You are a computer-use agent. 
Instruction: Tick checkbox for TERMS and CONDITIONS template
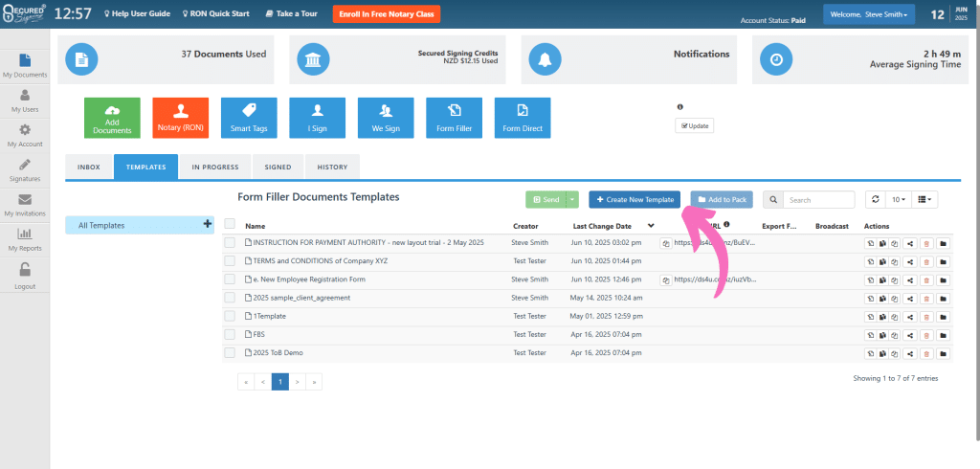pyautogui.click(x=230, y=261)
